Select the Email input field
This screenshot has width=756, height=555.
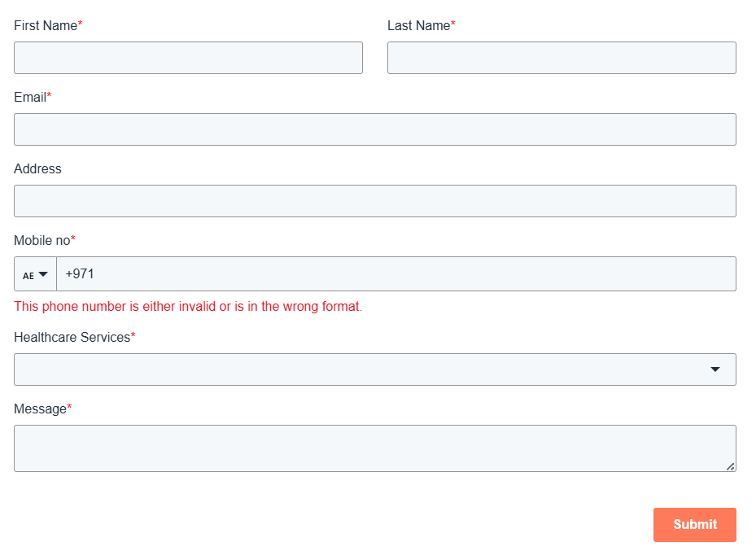click(375, 129)
